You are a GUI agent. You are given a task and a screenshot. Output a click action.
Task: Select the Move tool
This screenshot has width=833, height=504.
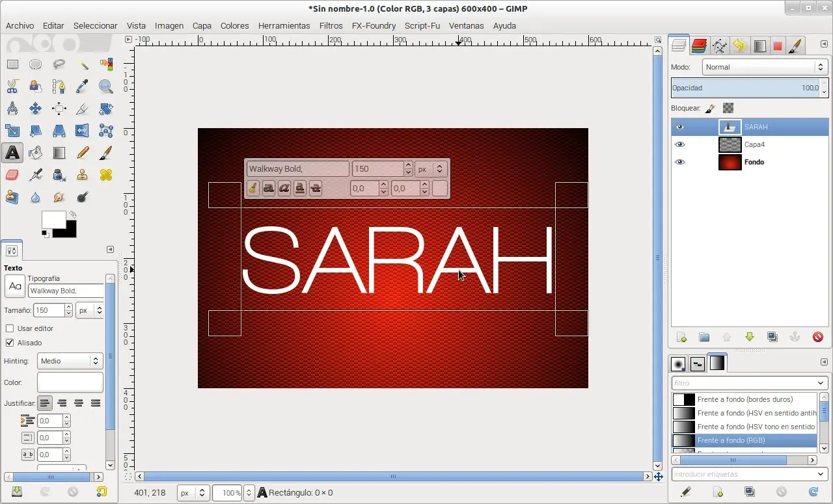[x=36, y=109]
